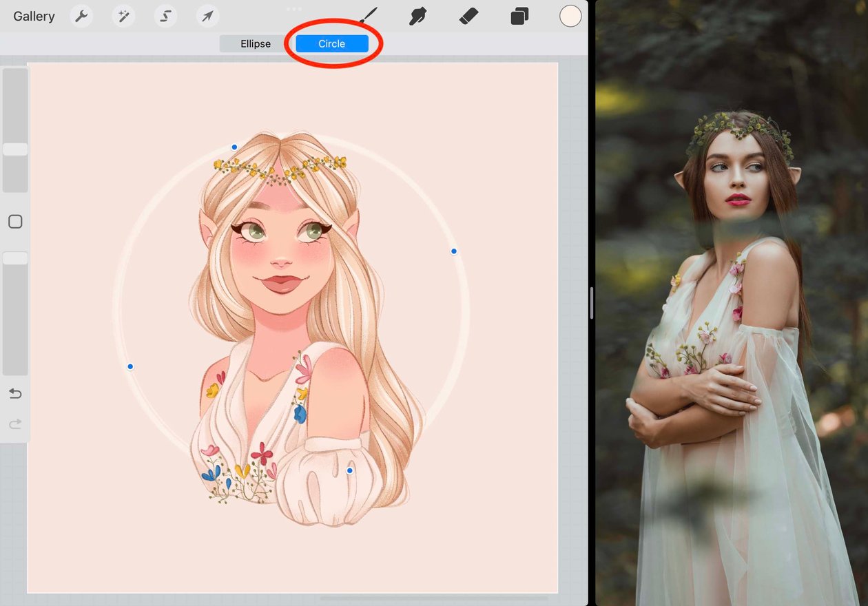Undo the last action
This screenshot has height=606, width=868.
point(15,394)
